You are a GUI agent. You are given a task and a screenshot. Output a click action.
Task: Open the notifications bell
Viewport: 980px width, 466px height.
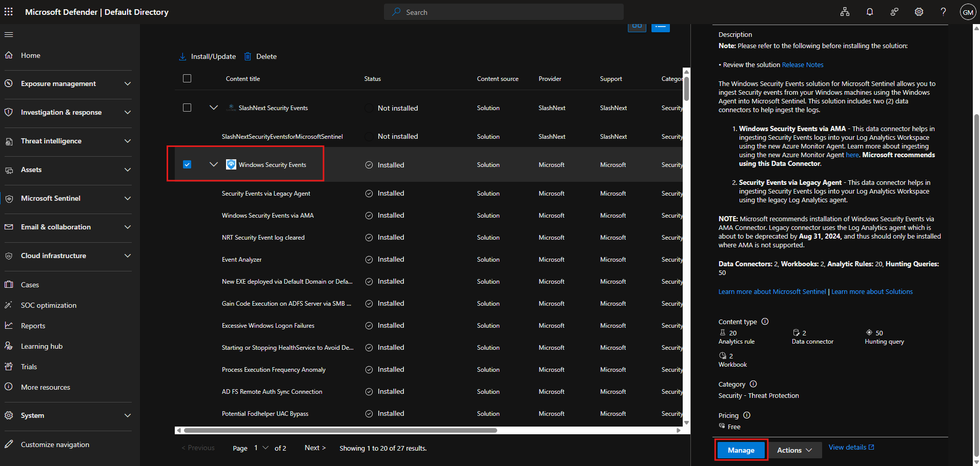(x=870, y=12)
